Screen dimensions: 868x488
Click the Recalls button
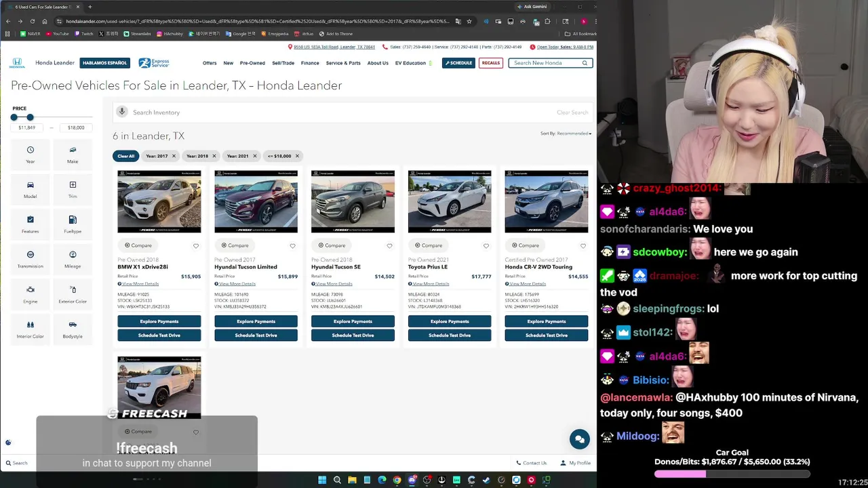pos(491,63)
